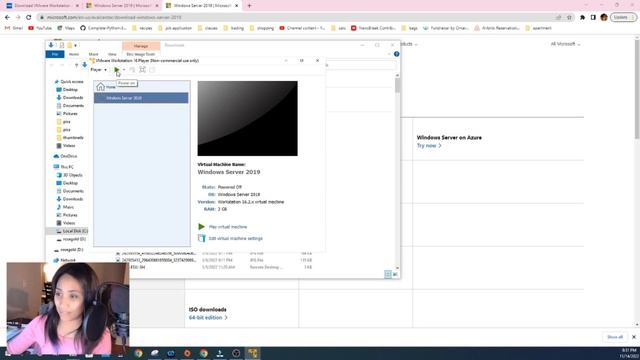Image resolution: width=640 pixels, height=360 pixels.
Task: Click Try now link under Windows Server on Azure
Action: pyautogui.click(x=429, y=146)
